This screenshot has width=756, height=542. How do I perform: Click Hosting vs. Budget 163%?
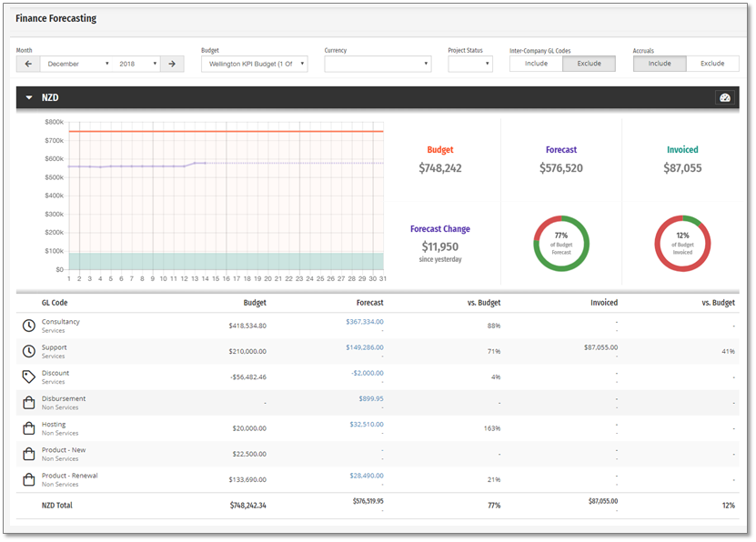pyautogui.click(x=492, y=428)
